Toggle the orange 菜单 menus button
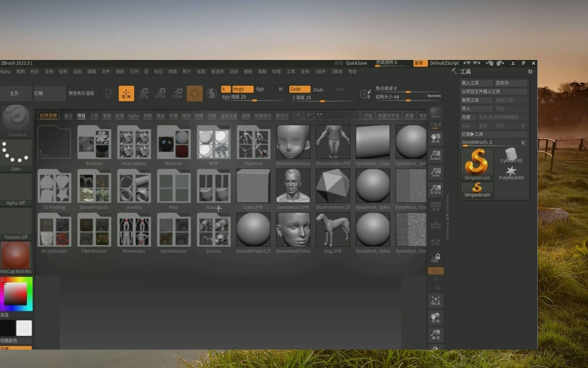Image resolution: width=588 pixels, height=368 pixels. tap(420, 63)
